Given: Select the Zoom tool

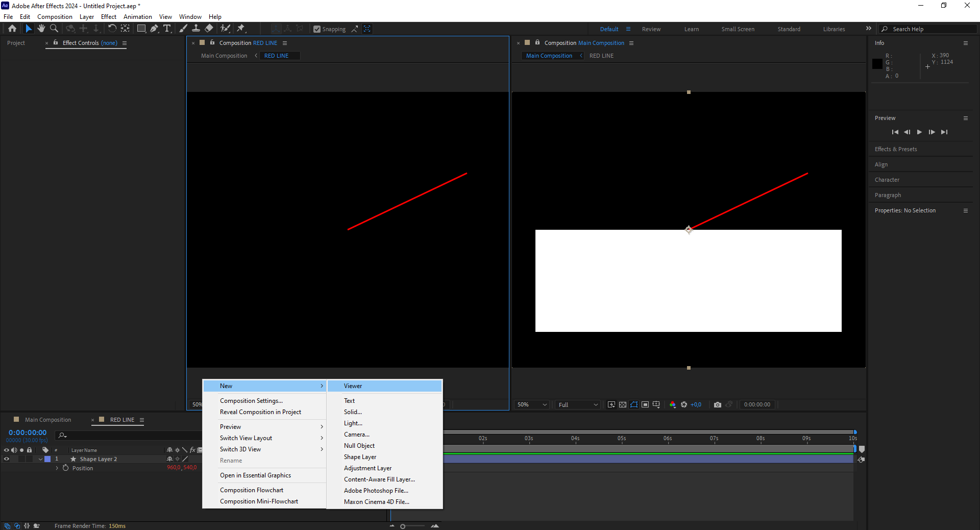Looking at the screenshot, I should (x=54, y=29).
